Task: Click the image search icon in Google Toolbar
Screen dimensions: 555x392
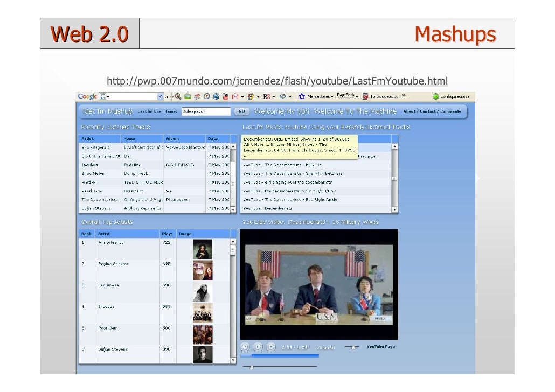Action: pyautogui.click(x=188, y=96)
